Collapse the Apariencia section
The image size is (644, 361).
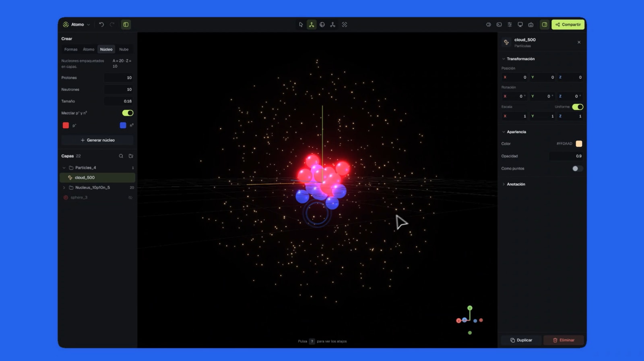504,132
